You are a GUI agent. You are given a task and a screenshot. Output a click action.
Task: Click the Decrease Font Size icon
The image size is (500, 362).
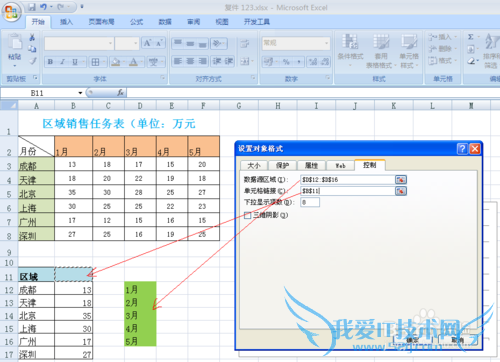[x=159, y=43]
